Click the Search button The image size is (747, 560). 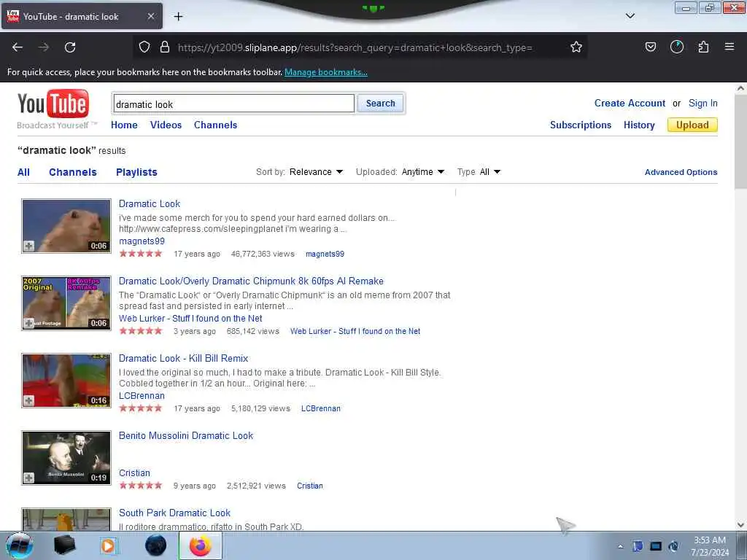(x=380, y=104)
